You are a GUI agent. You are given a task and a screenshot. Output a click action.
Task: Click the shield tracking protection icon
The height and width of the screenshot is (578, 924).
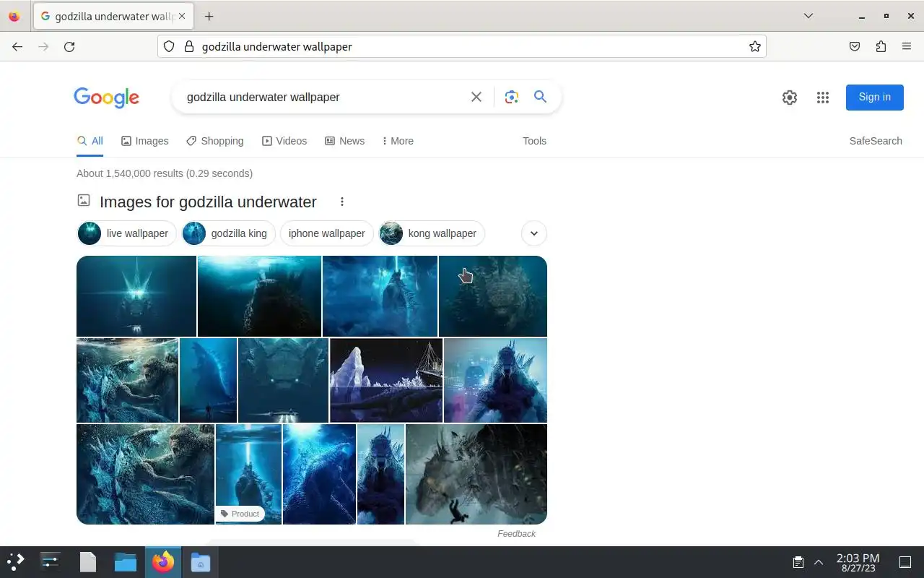tap(169, 46)
